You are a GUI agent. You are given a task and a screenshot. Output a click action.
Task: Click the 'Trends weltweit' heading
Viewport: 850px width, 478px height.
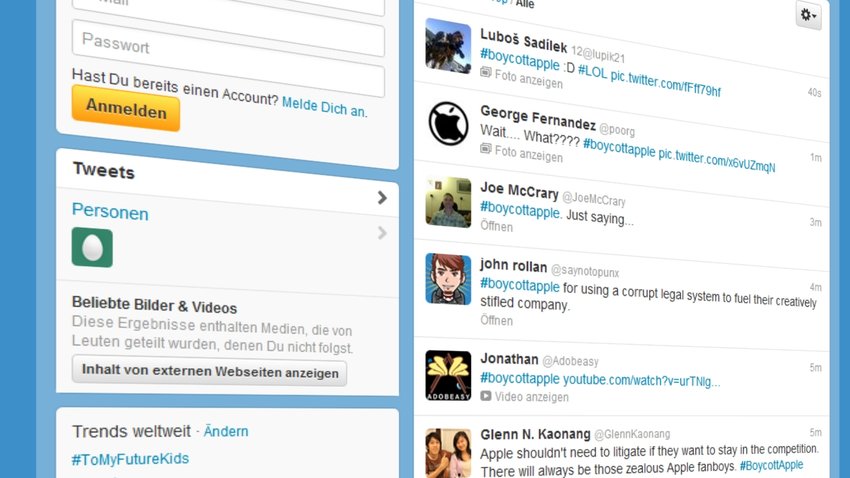click(132, 431)
